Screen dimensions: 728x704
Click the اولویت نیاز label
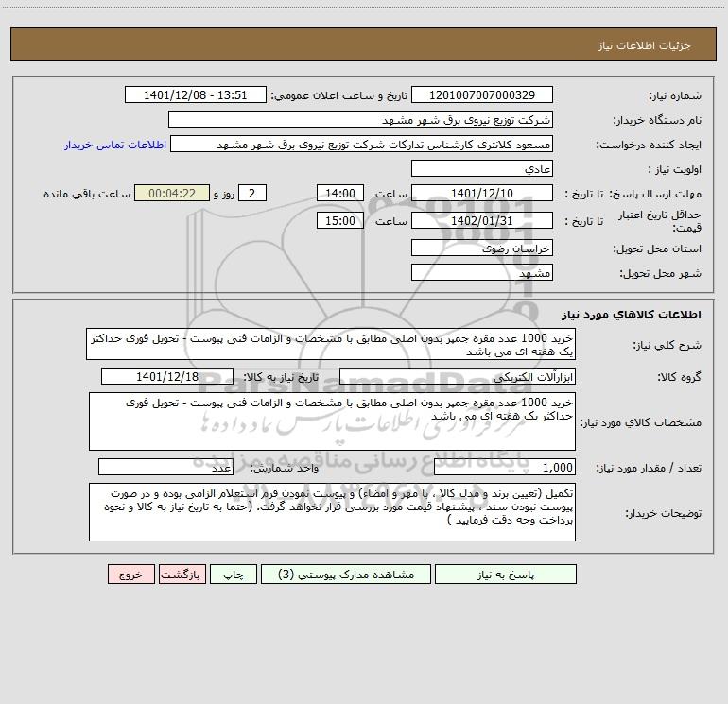coord(675,170)
